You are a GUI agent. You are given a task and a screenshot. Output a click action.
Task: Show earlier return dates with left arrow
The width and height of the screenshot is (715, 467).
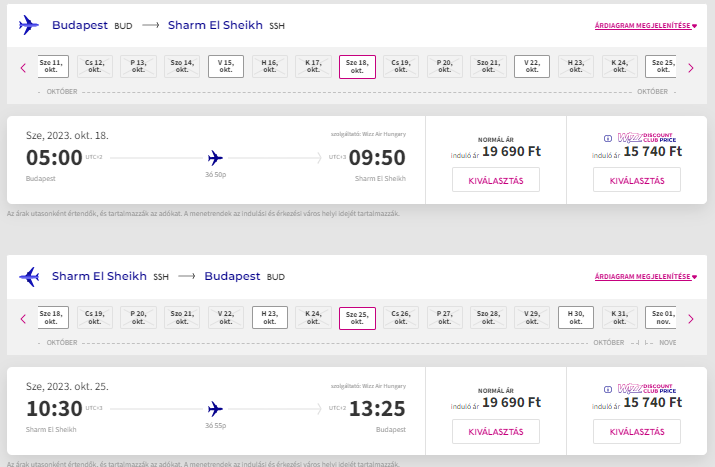click(x=23, y=319)
